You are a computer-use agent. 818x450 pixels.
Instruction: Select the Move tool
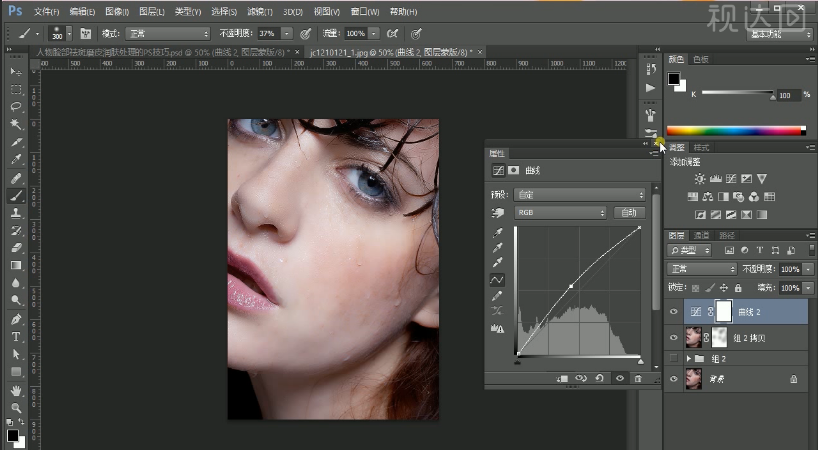(x=16, y=71)
